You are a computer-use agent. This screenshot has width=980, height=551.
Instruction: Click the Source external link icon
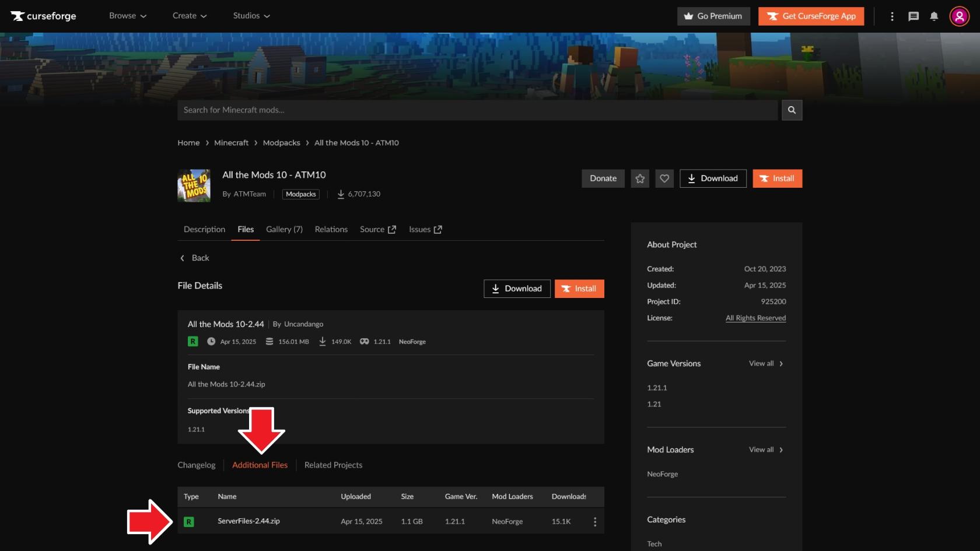click(x=392, y=230)
